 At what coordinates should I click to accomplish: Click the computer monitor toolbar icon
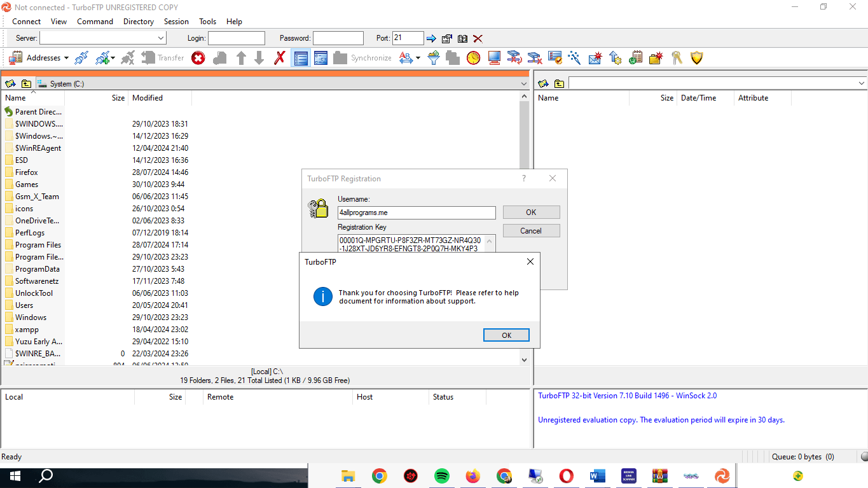tap(494, 58)
